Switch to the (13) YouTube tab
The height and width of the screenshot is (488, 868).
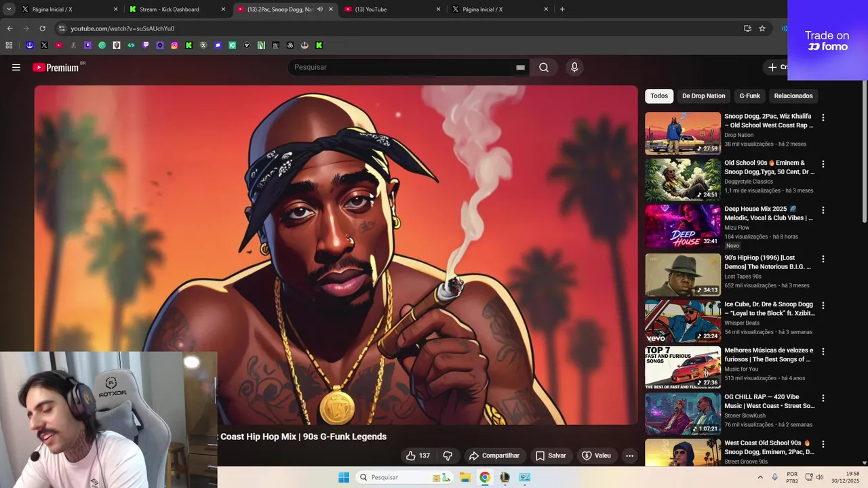pyautogui.click(x=393, y=9)
